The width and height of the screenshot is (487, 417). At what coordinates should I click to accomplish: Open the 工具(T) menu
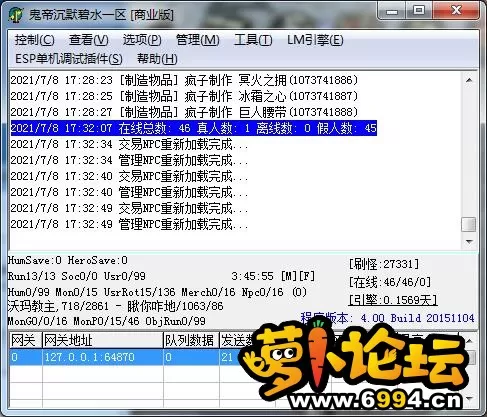[253, 40]
